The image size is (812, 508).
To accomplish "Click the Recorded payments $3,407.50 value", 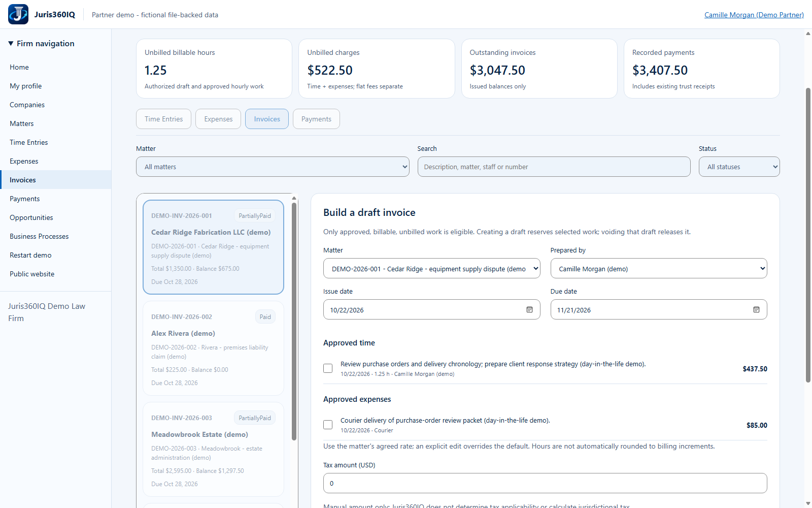I will (660, 70).
